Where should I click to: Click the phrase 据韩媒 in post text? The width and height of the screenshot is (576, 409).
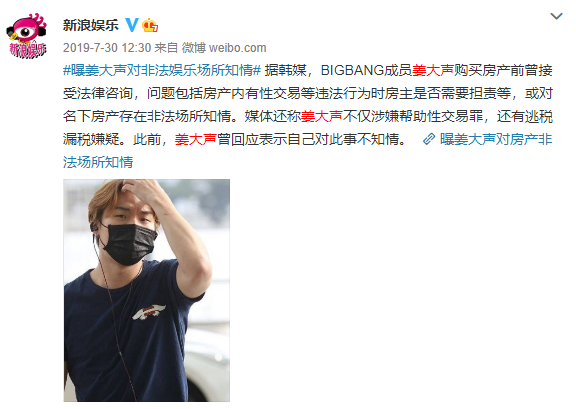pyautogui.click(x=285, y=70)
